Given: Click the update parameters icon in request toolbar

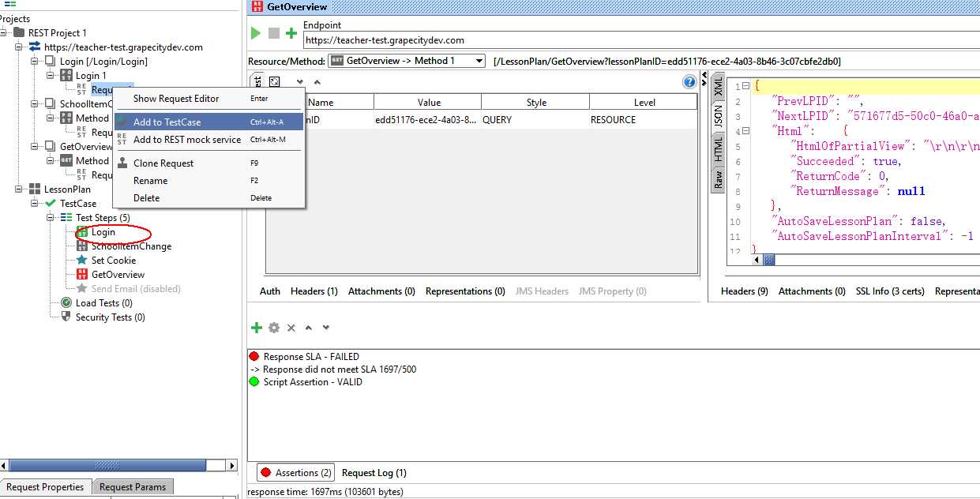Looking at the screenshot, I should (x=274, y=82).
